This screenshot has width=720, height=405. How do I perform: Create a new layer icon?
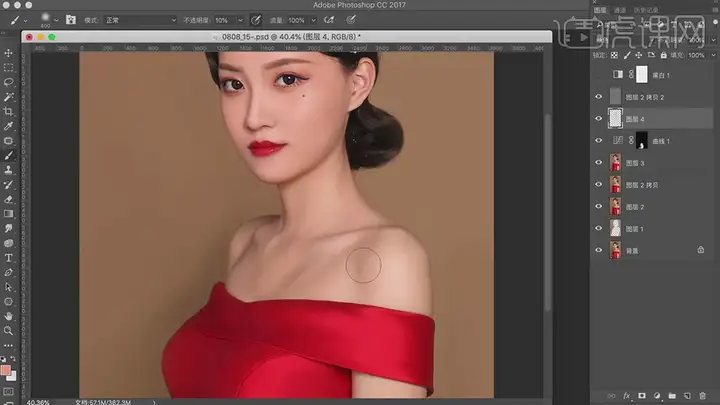pos(687,395)
